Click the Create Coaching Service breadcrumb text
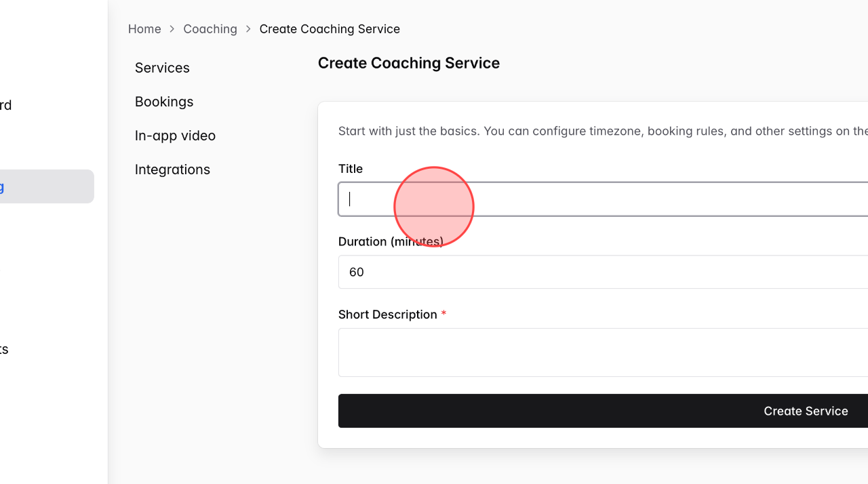This screenshot has width=868, height=484. point(330,29)
